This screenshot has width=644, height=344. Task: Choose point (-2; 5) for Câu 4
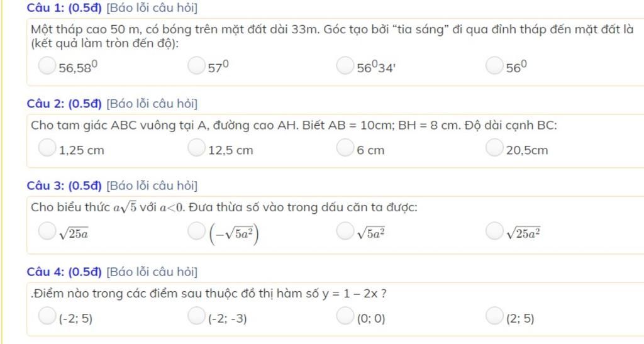pyautogui.click(x=47, y=316)
